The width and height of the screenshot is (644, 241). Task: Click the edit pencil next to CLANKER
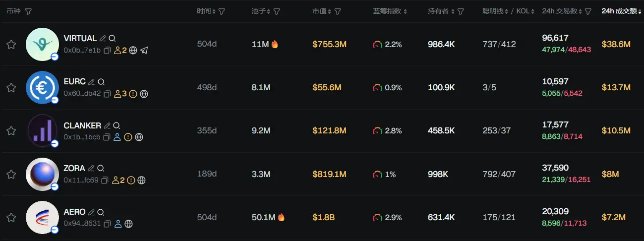coord(107,125)
